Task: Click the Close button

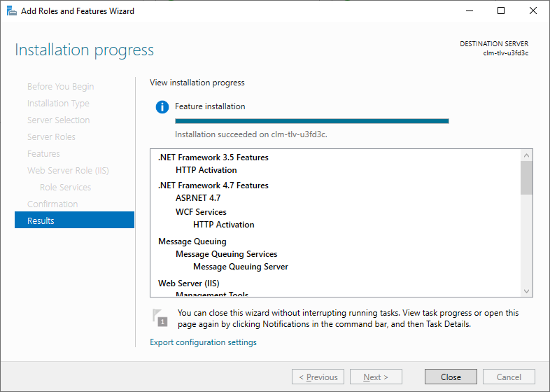Action: pos(451,377)
